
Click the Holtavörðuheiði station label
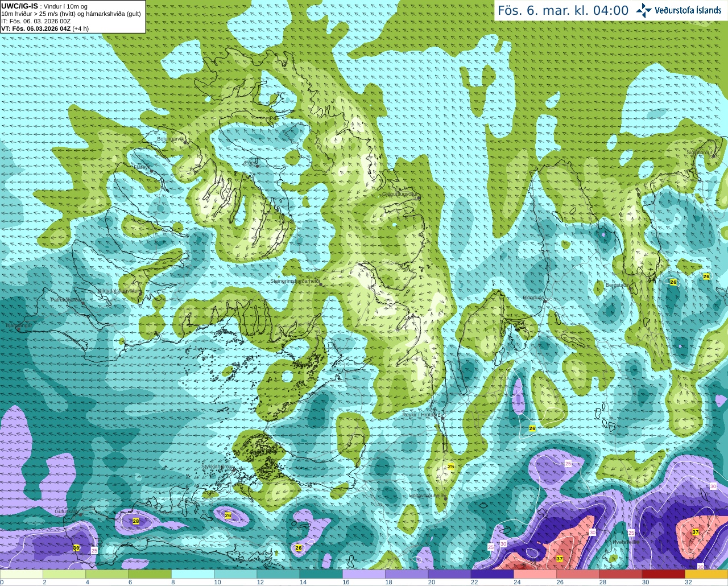click(x=427, y=496)
